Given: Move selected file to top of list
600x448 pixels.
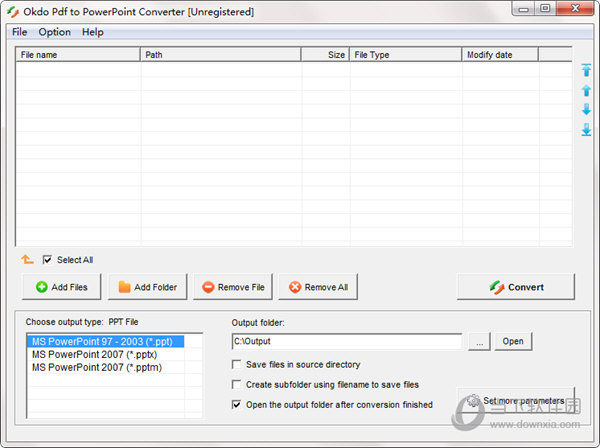Looking at the screenshot, I should coord(586,70).
